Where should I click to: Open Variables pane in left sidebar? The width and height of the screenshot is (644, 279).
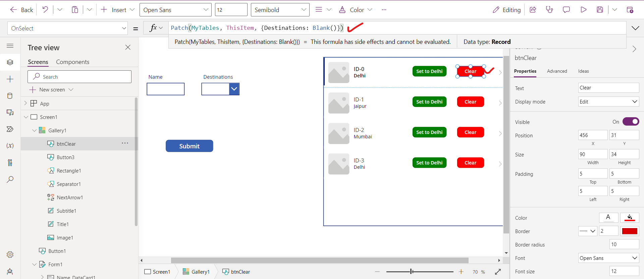pyautogui.click(x=10, y=146)
